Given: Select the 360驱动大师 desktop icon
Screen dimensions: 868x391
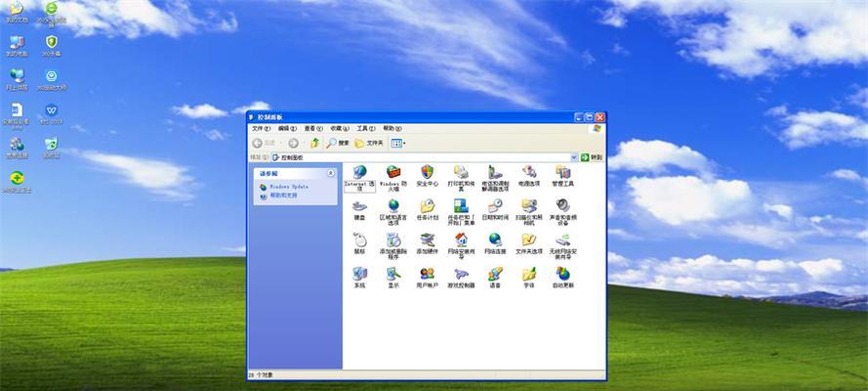Looking at the screenshot, I should click(51, 80).
